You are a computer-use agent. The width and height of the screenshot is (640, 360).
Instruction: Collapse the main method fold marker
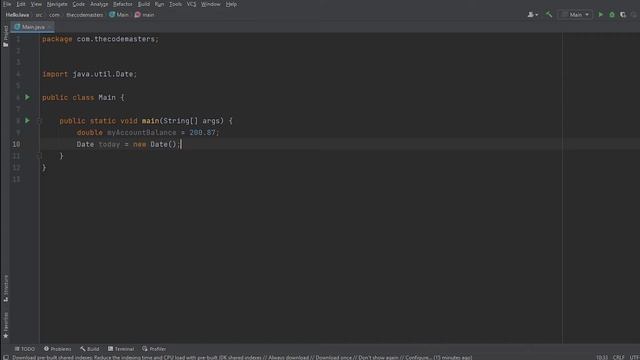(x=40, y=121)
